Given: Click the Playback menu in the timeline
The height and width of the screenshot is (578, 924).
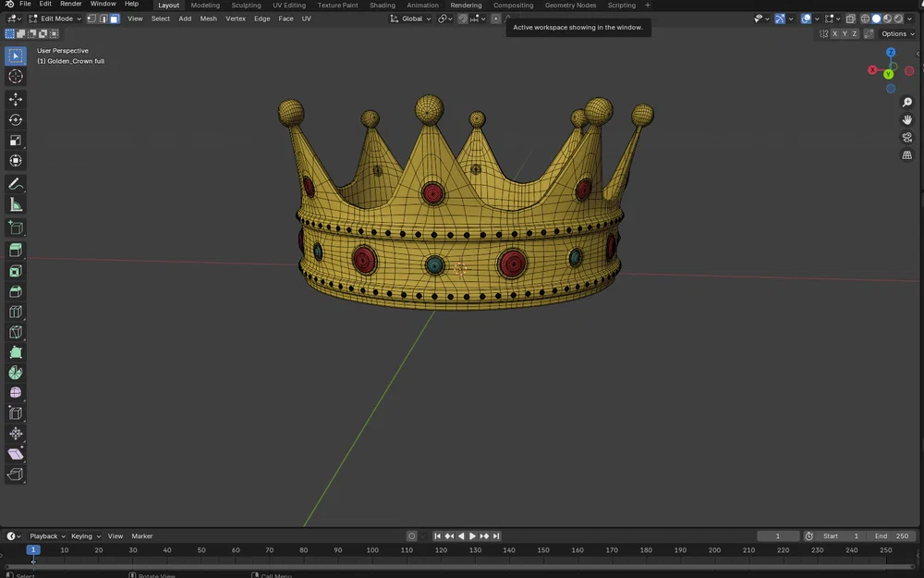Looking at the screenshot, I should point(46,535).
